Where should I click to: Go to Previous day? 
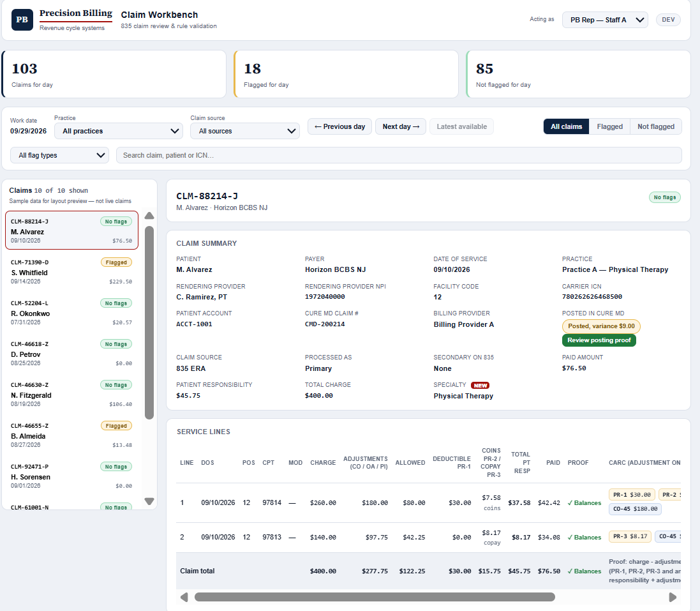pyautogui.click(x=339, y=126)
